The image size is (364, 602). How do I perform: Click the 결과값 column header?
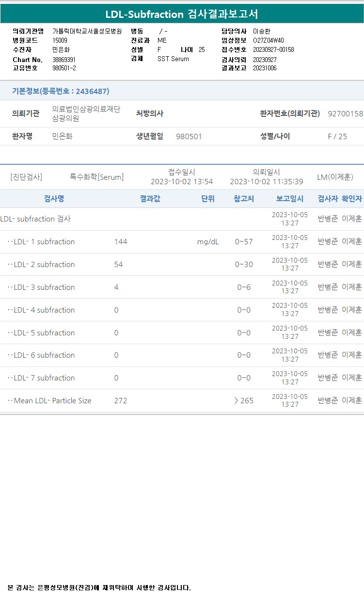click(x=150, y=199)
